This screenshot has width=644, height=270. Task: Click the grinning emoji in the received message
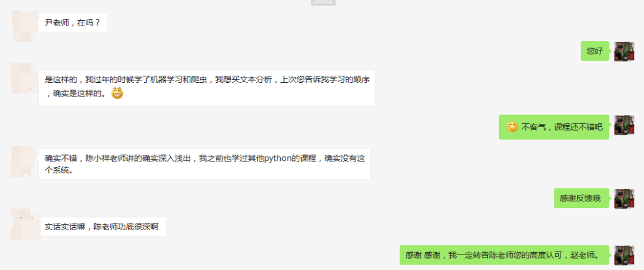117,94
